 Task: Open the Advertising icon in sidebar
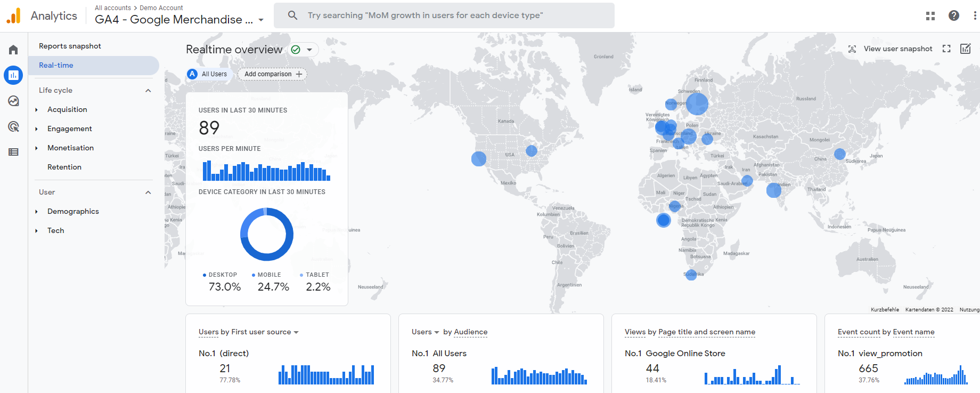[13, 126]
